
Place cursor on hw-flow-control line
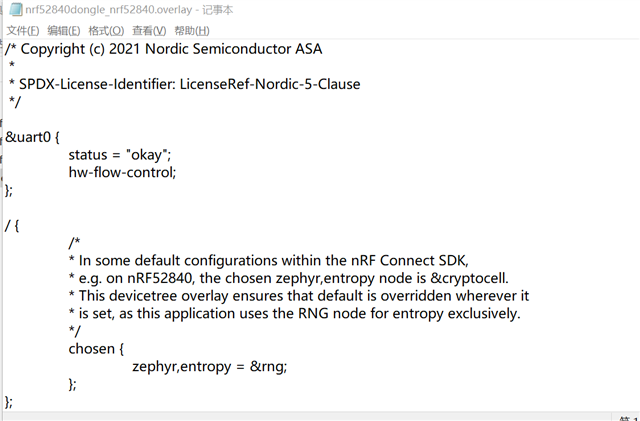pyautogui.click(x=122, y=172)
